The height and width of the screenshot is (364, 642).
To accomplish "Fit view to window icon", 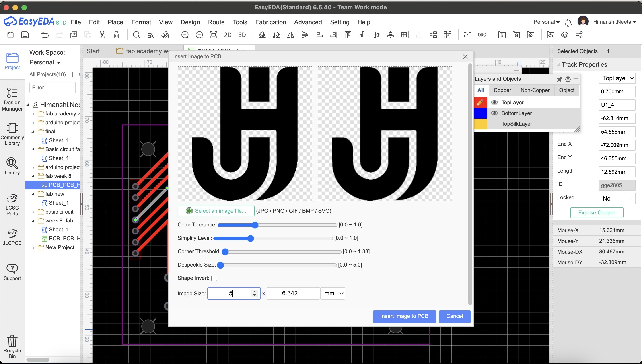I will coord(214,35).
